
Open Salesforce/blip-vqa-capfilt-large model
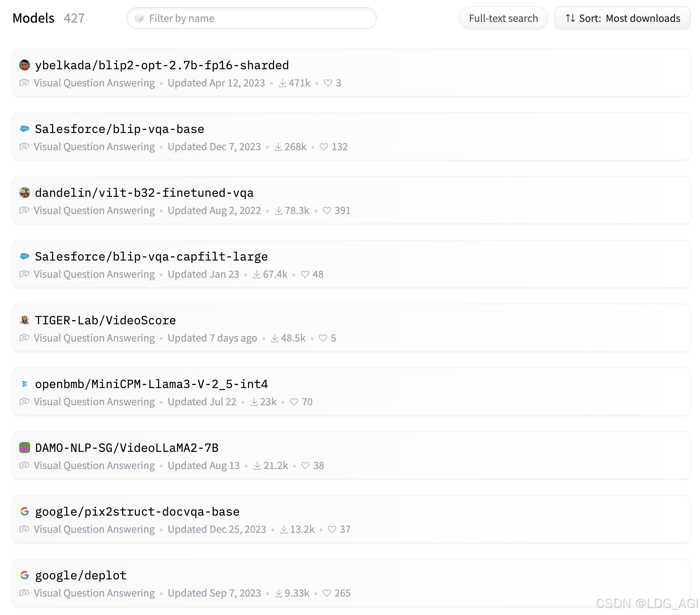click(x=152, y=256)
